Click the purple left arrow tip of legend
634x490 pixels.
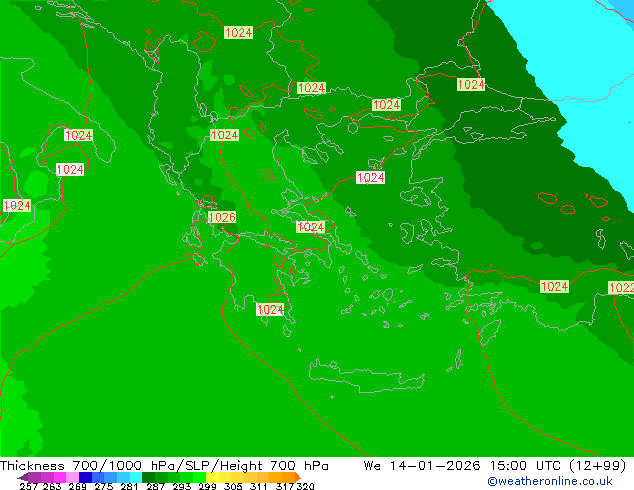[x=23, y=477]
